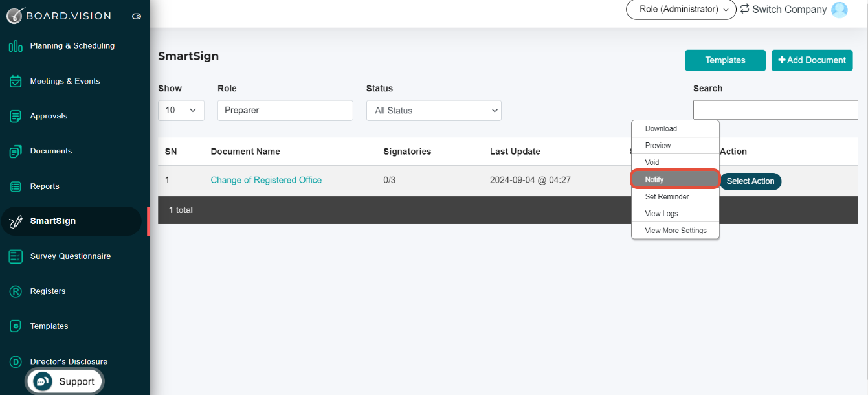Sort by Signatories column header
This screenshot has height=395, width=868.
tap(407, 152)
